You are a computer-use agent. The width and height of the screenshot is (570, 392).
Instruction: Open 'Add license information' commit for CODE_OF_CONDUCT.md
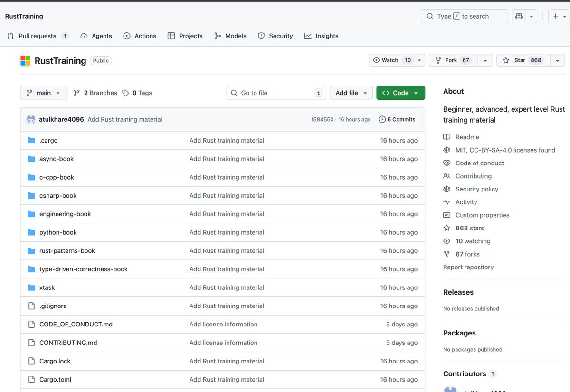click(x=224, y=324)
